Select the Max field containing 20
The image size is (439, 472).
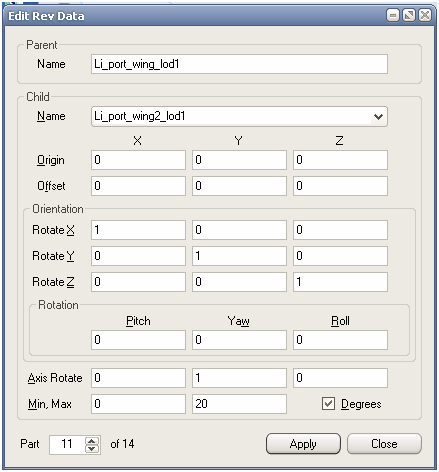point(239,404)
